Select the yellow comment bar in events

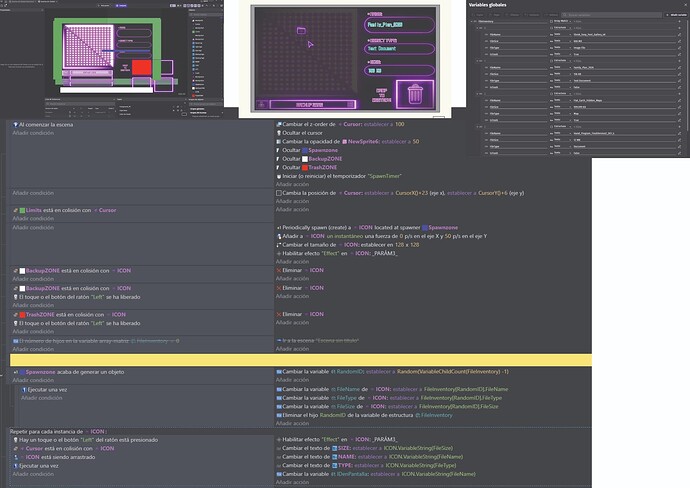(300, 358)
